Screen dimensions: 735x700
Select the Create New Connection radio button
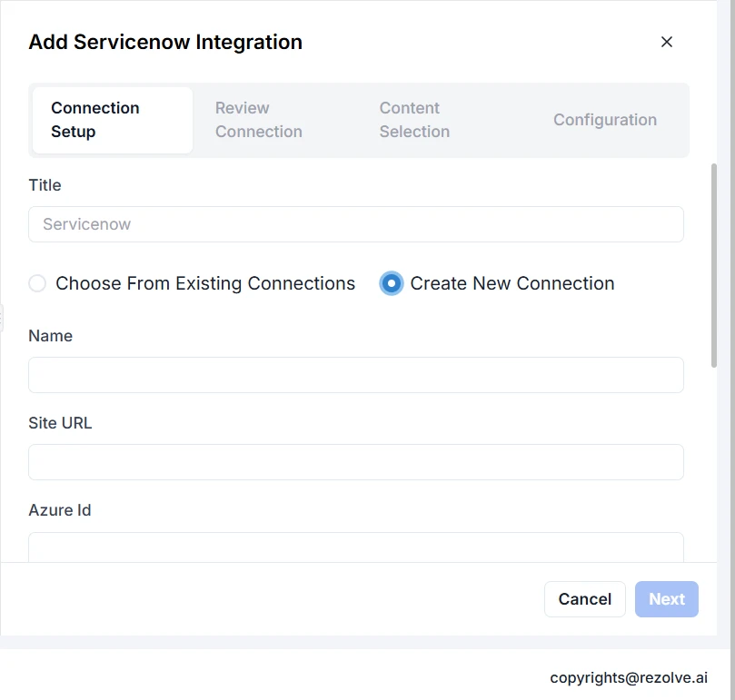coord(392,283)
